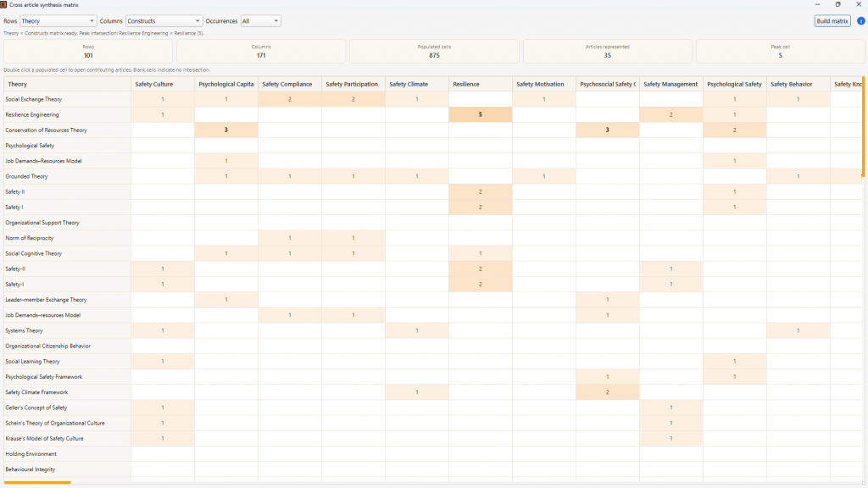Click the Columns 171 summary card
The height and width of the screenshot is (488, 868).
(261, 52)
